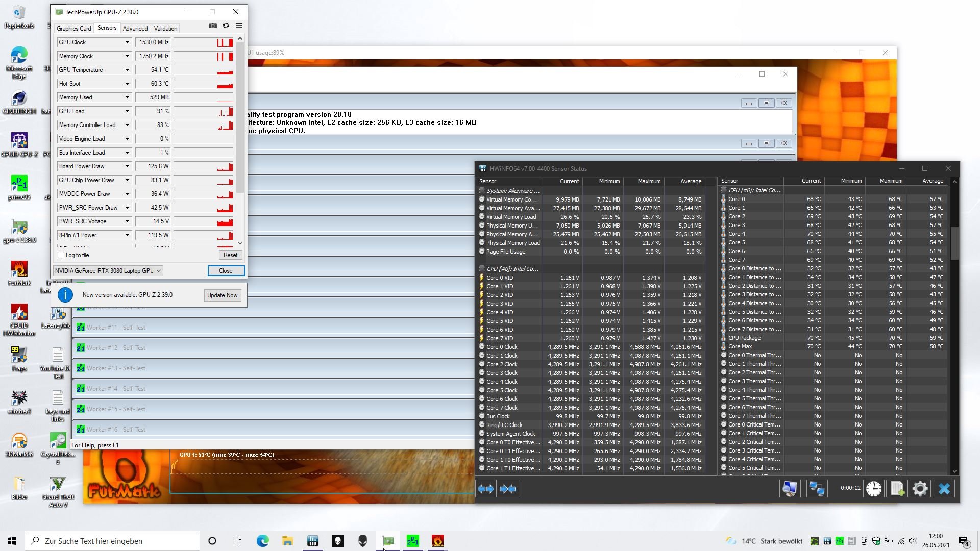Click Update Now button
This screenshot has width=980, height=551.
(x=222, y=295)
